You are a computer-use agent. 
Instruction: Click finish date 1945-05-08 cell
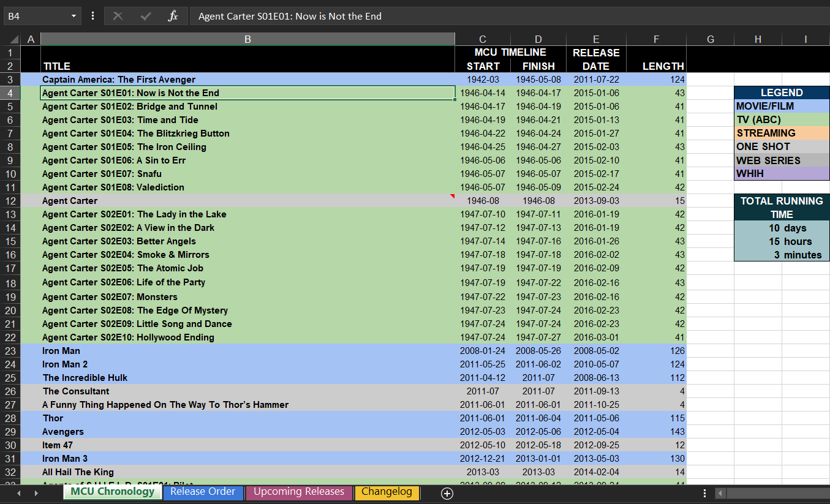538,79
